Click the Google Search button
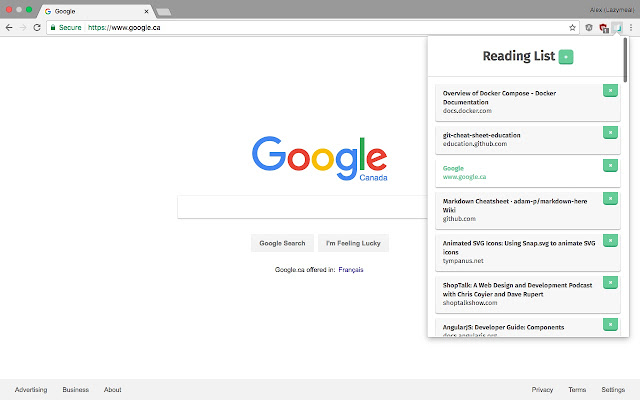This screenshot has height=400, width=640. point(282,243)
